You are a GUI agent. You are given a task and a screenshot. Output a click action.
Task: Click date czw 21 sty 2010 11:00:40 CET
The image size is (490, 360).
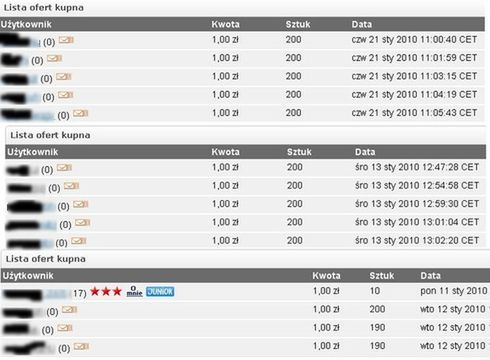click(414, 40)
